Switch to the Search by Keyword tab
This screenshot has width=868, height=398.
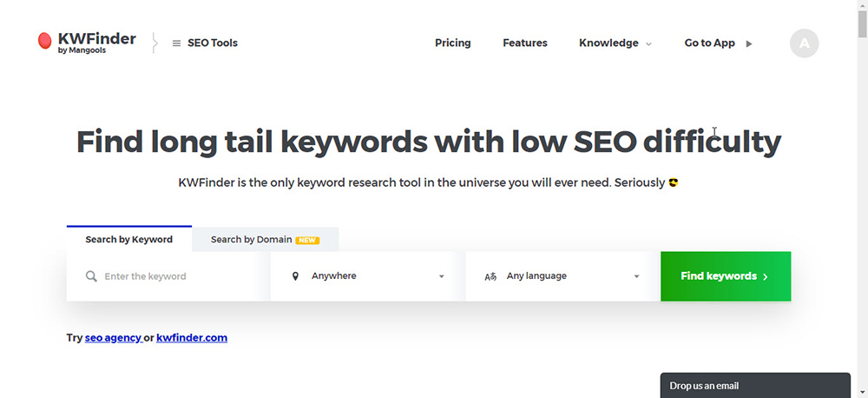pyautogui.click(x=129, y=239)
